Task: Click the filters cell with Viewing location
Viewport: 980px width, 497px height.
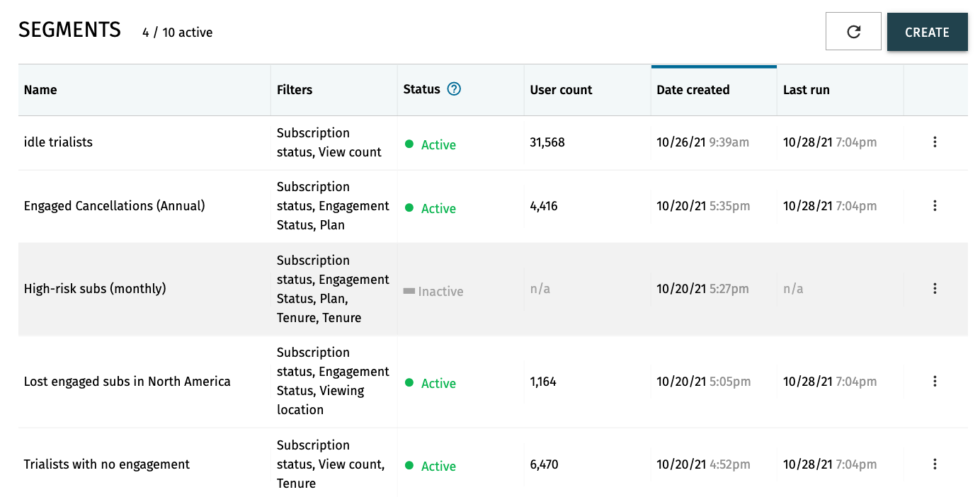Action: pyautogui.click(x=334, y=381)
